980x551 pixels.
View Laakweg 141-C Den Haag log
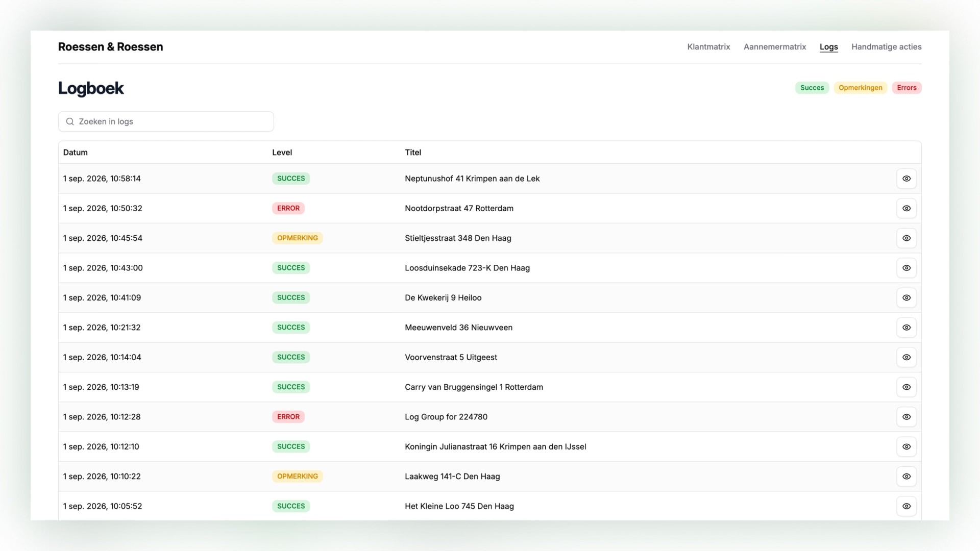tap(906, 477)
